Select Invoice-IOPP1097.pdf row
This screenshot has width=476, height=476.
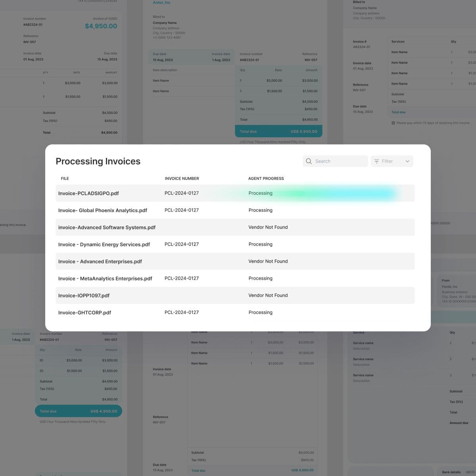coord(84,295)
